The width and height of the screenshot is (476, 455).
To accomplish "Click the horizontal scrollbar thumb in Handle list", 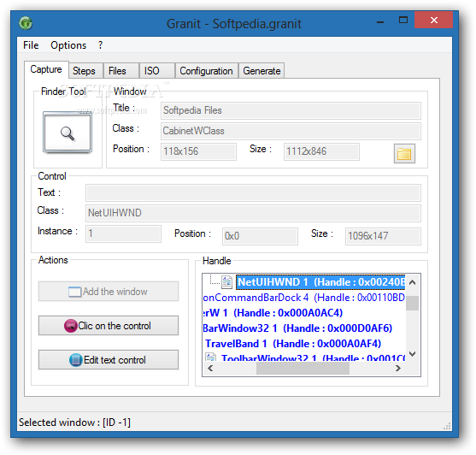I will pyautogui.click(x=303, y=368).
